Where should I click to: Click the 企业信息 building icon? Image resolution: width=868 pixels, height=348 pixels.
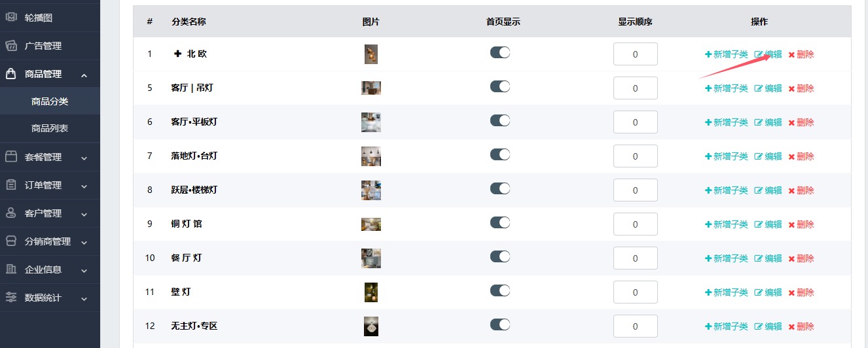pos(11,270)
